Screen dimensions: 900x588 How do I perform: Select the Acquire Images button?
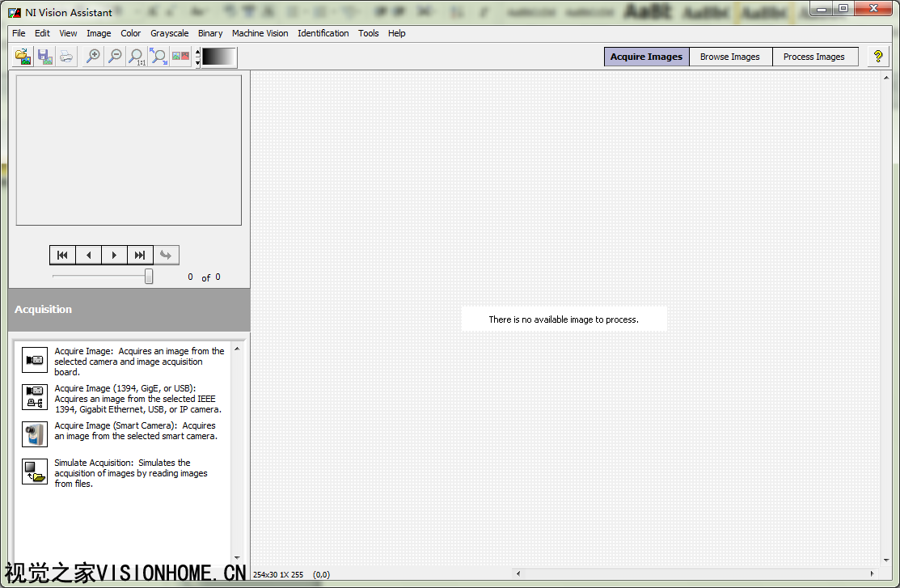[646, 57]
